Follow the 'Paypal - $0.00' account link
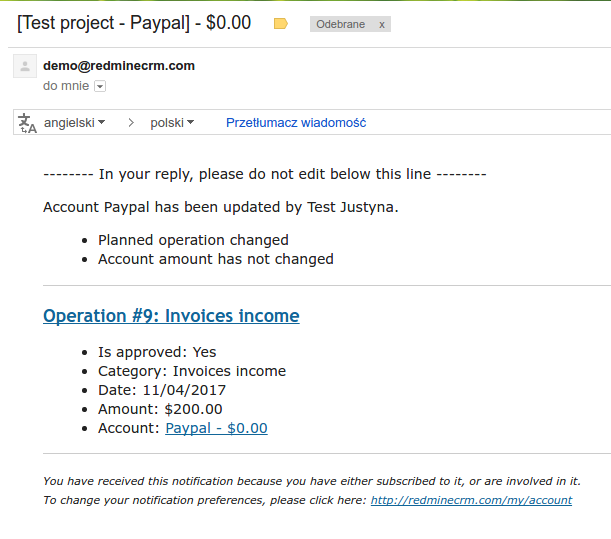Viewport: 611px width, 539px height. (216, 428)
